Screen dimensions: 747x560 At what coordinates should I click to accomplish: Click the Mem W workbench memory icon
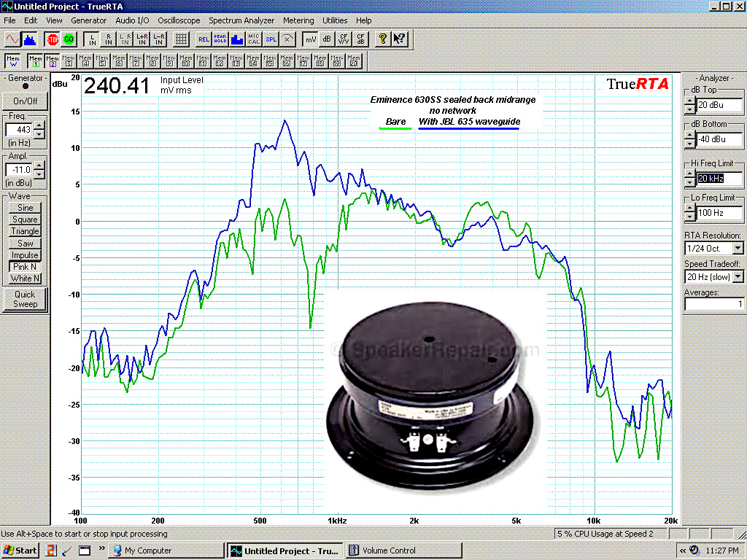[x=13, y=61]
